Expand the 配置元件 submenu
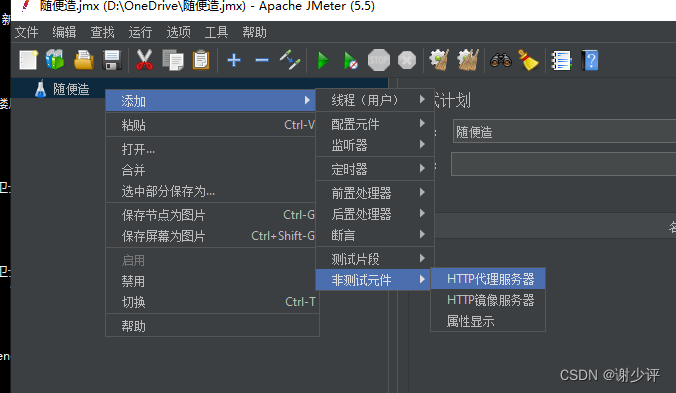This screenshot has width=676, height=393. 375,124
